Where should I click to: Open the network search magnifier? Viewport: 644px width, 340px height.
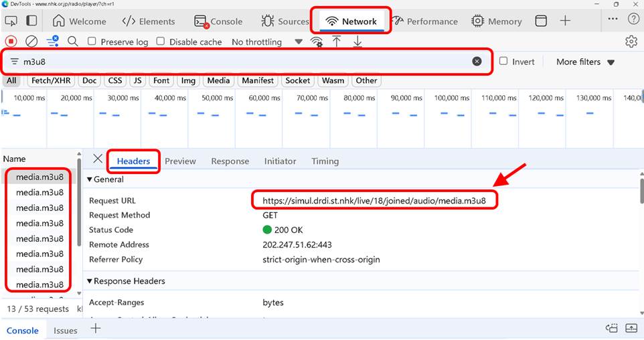[72, 41]
